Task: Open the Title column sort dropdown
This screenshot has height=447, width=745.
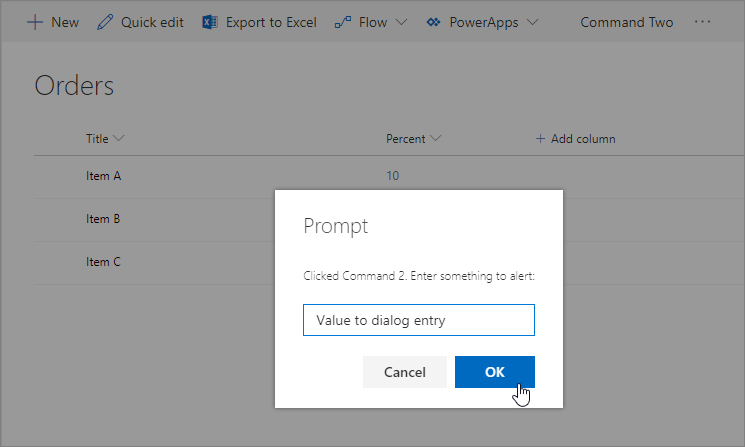Action: [x=119, y=139]
